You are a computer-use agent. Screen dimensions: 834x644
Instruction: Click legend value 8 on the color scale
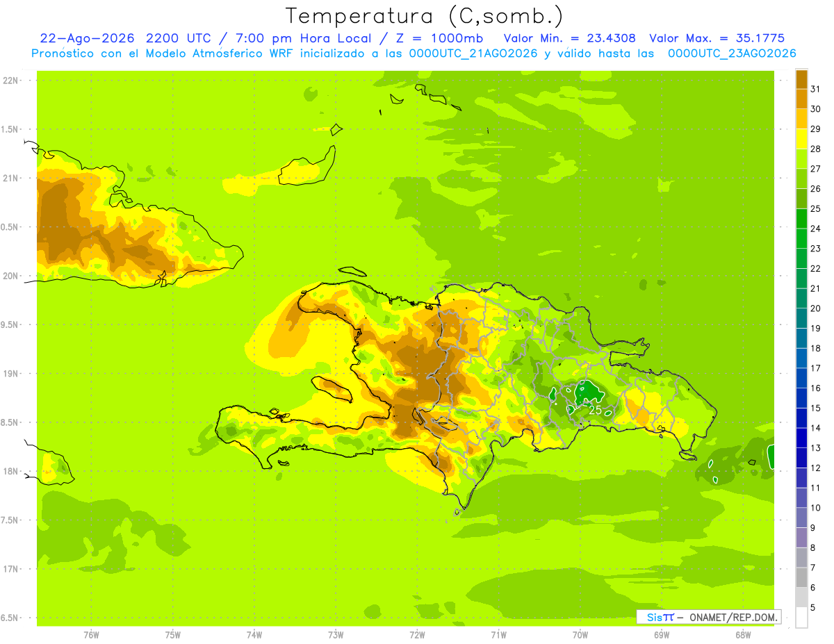click(813, 548)
